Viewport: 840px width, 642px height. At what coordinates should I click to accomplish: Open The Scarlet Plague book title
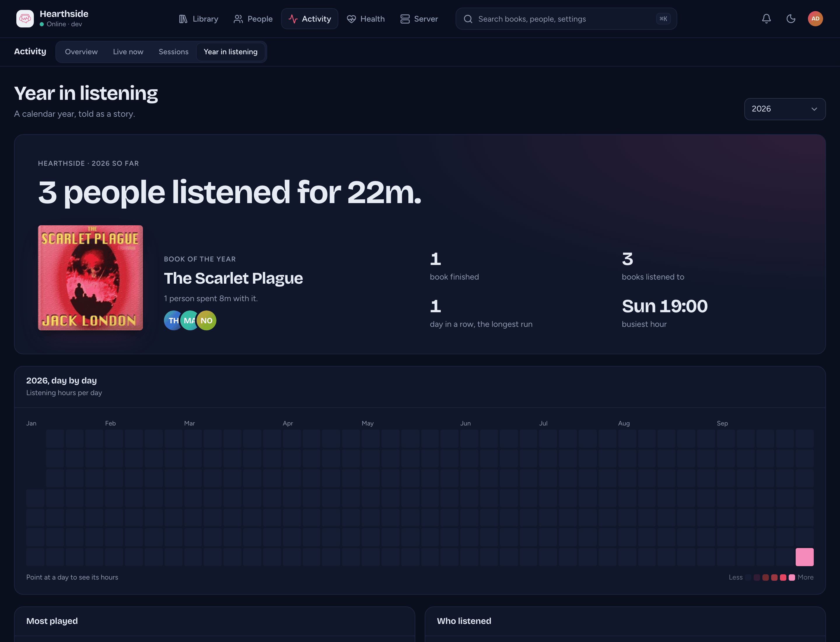(x=233, y=278)
